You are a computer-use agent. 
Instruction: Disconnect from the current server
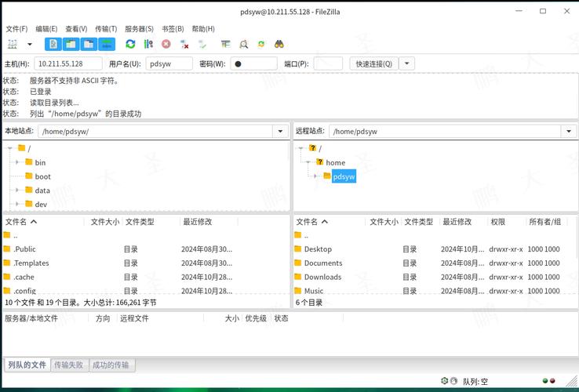[184, 44]
